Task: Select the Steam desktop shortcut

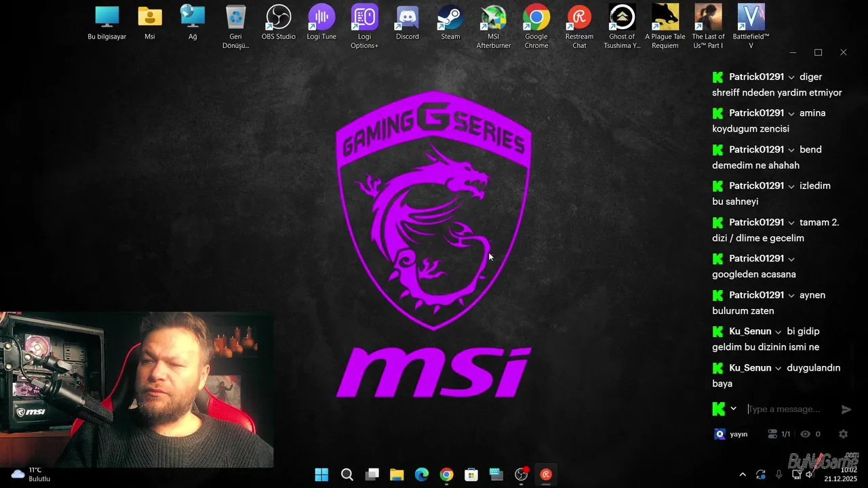Action: click(x=450, y=23)
